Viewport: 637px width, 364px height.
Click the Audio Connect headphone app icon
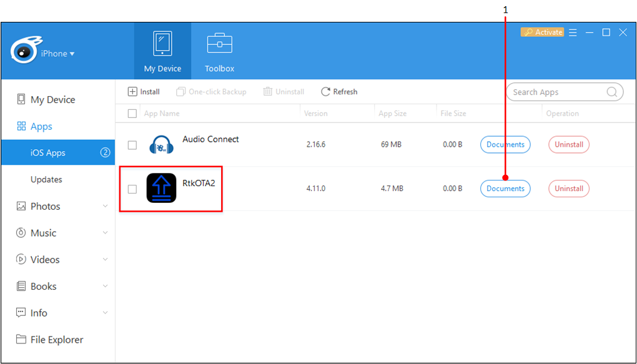coord(161,145)
